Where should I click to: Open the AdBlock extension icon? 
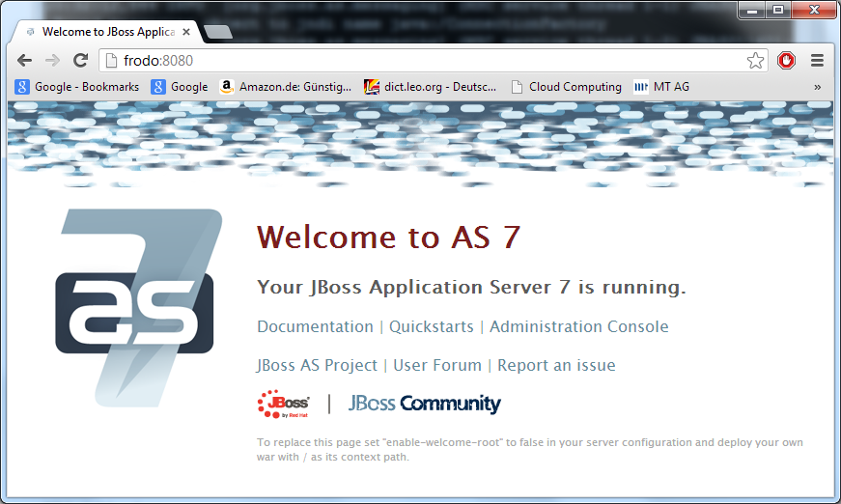click(786, 61)
